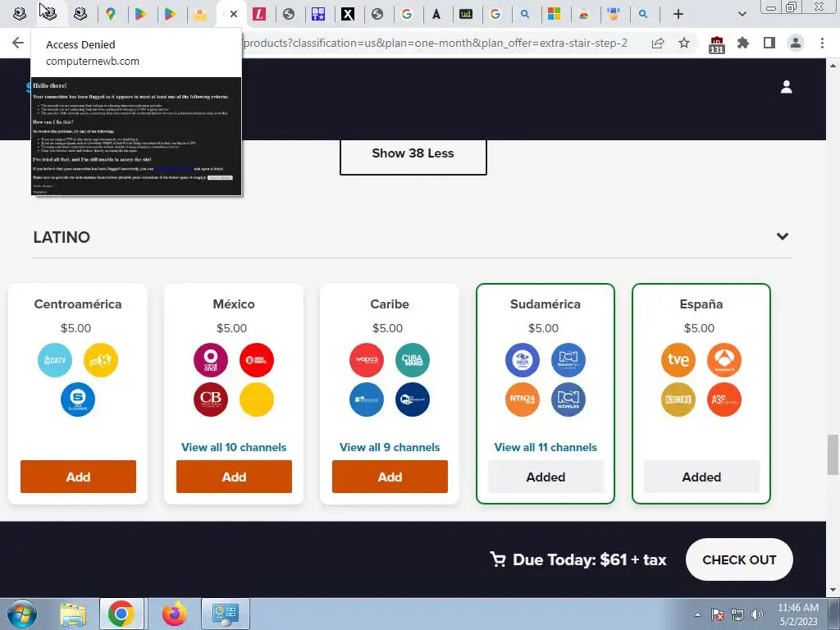The image size is (840, 630).
Task: Click the Wapa channel logo
Action: click(x=367, y=360)
